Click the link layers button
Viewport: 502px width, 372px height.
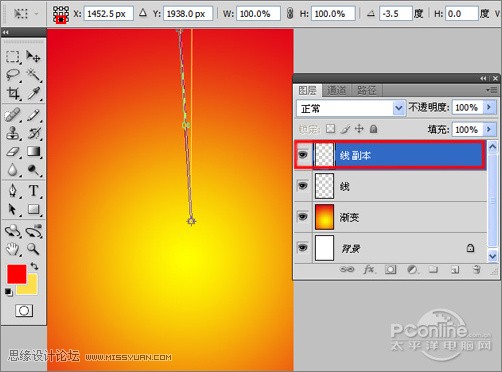pos(347,269)
